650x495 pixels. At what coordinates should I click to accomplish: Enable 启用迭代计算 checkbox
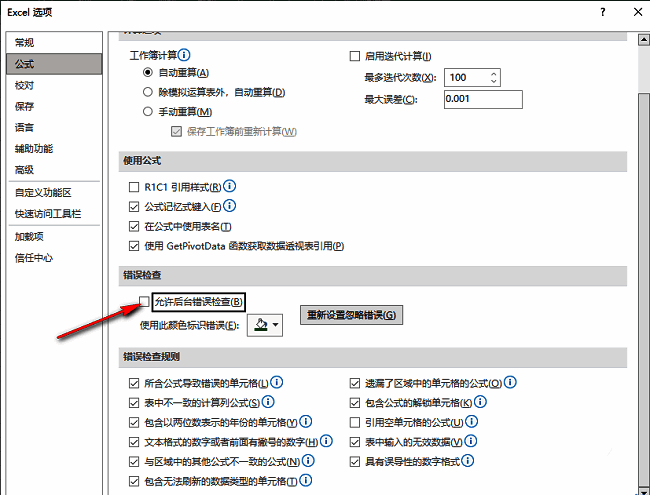tap(354, 56)
